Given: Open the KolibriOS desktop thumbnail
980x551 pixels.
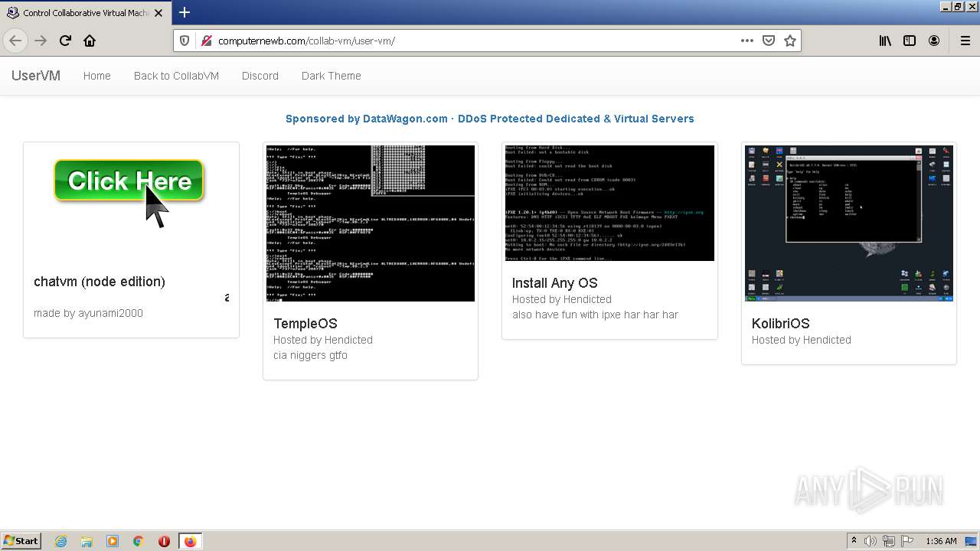Looking at the screenshot, I should [x=849, y=223].
